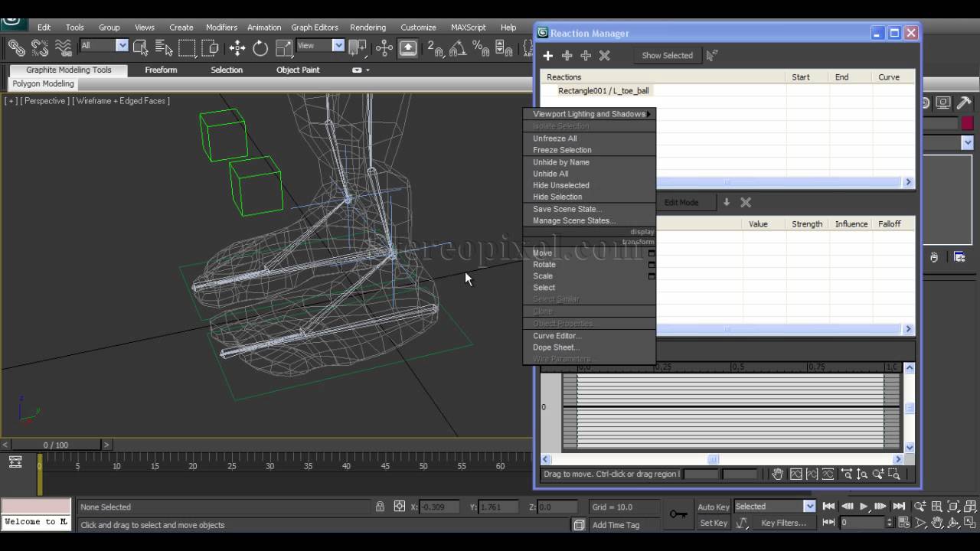The height and width of the screenshot is (551, 980).
Task: Click the crimson object color swatch
Action: tap(968, 123)
